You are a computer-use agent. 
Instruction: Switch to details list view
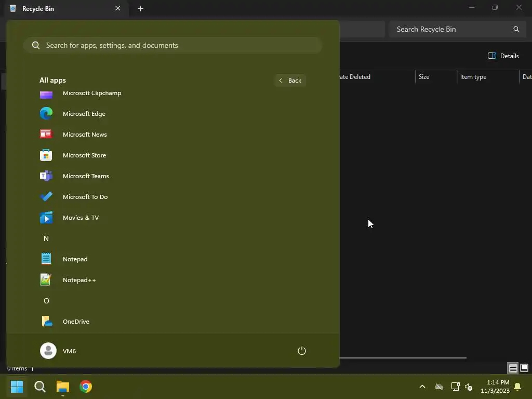pos(513,368)
